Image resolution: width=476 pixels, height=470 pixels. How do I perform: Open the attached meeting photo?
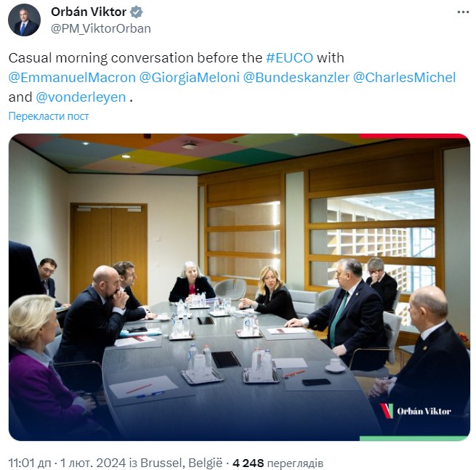tap(218, 291)
